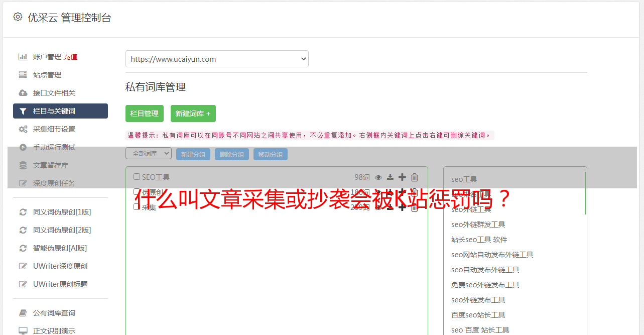Click the refresh icon for 同义词伪原创[1版]
This screenshot has height=335, width=644.
(x=23, y=212)
